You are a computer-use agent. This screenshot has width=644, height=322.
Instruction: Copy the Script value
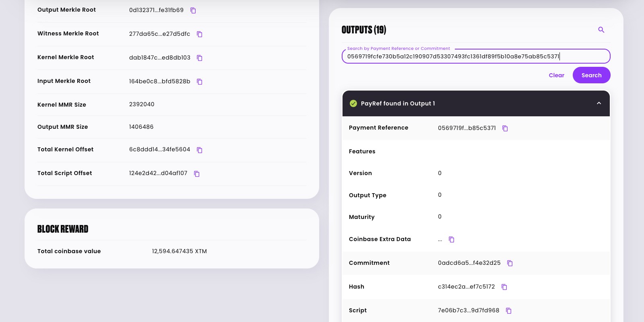pyautogui.click(x=508, y=311)
